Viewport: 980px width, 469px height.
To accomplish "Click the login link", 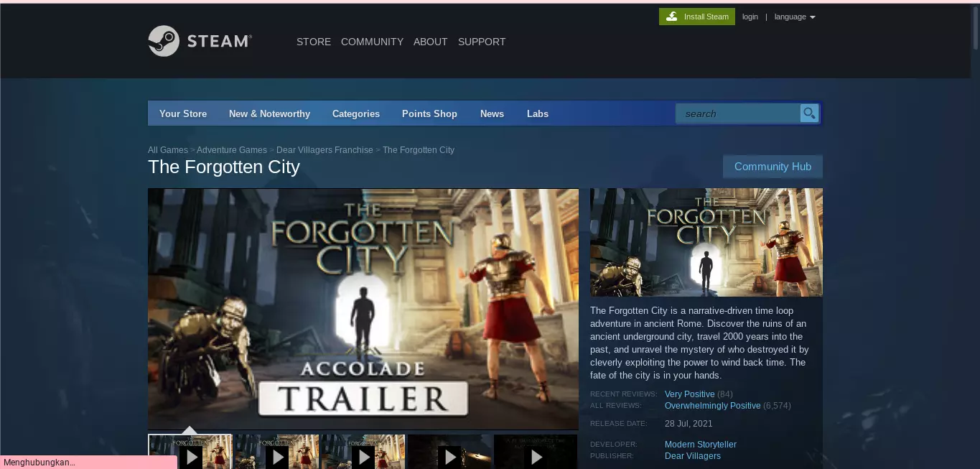I will click(750, 17).
